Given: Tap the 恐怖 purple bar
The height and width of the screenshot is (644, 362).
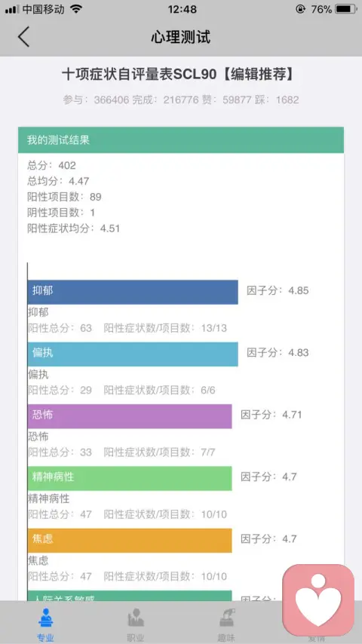Looking at the screenshot, I should tap(130, 416).
